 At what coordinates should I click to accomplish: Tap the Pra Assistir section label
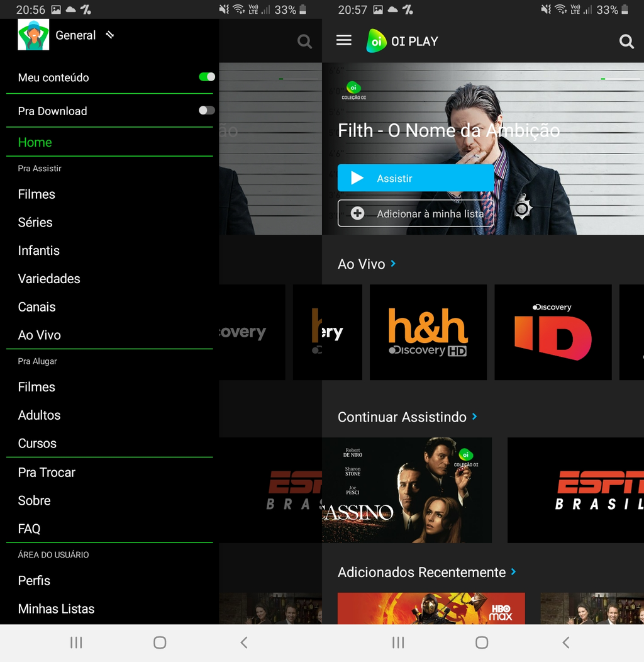(x=40, y=169)
